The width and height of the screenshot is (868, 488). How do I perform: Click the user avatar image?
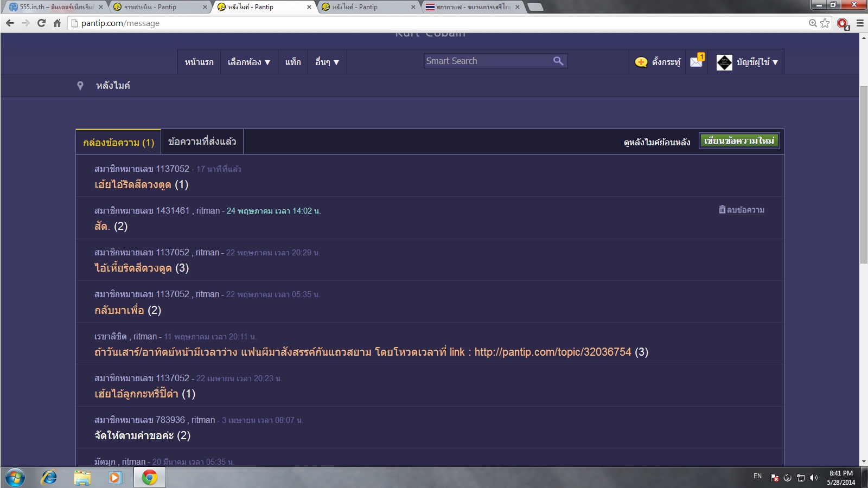click(724, 62)
